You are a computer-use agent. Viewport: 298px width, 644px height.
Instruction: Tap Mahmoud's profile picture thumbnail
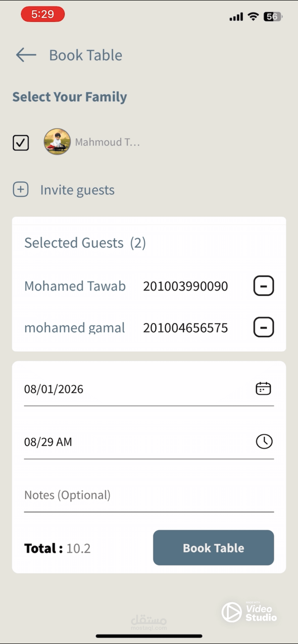click(57, 142)
